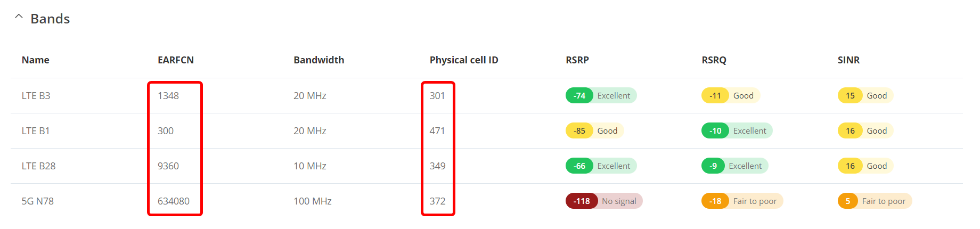Select the LTE B28 row name
This screenshot has width=980, height=229.
tap(38, 166)
